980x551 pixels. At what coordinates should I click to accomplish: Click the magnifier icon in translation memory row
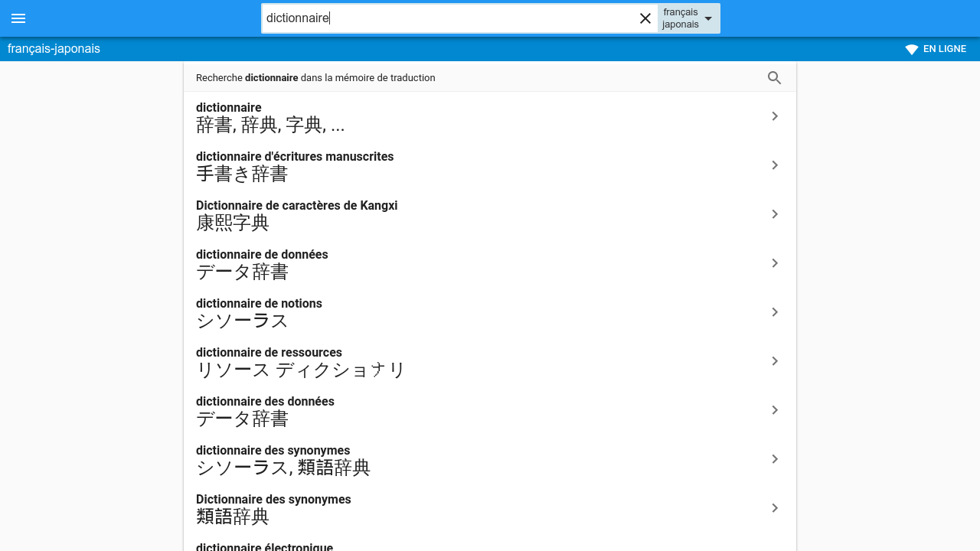[x=775, y=77]
